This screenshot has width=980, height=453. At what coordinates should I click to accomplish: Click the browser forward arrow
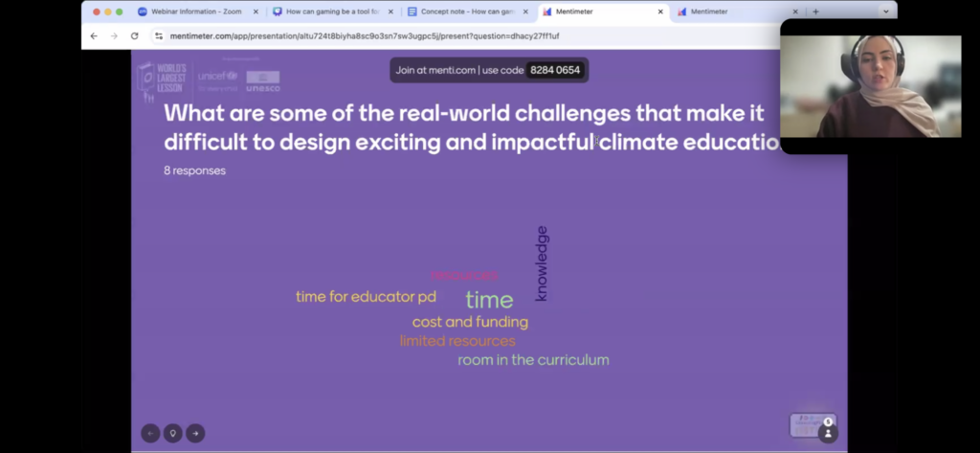click(113, 35)
